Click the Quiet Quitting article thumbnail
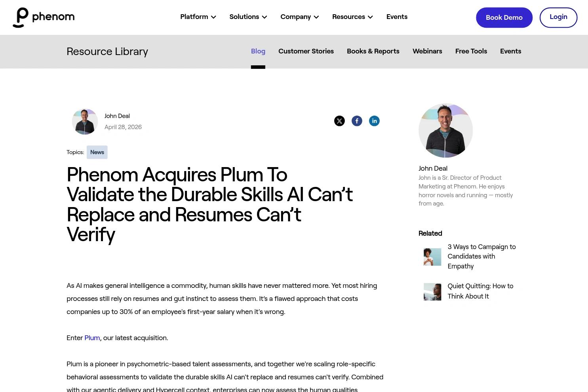 pos(432,292)
